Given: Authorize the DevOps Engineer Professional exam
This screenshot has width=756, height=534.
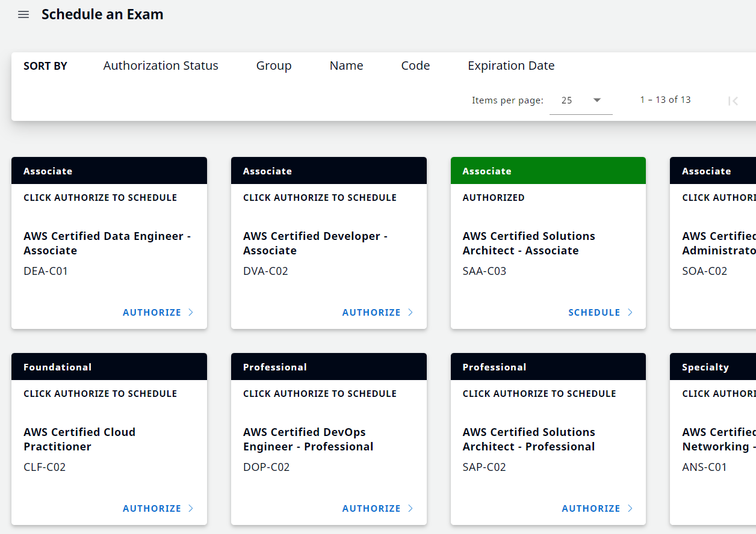Looking at the screenshot, I should pos(371,508).
